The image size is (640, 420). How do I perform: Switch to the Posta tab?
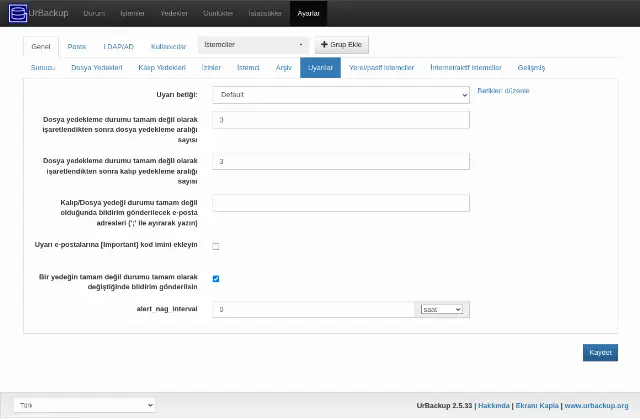point(77,47)
